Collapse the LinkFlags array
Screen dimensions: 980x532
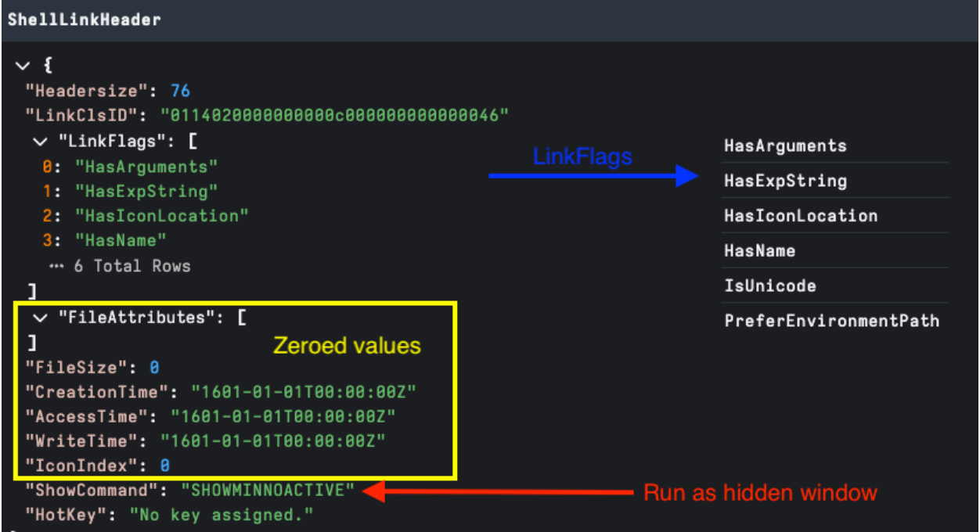tap(40, 142)
